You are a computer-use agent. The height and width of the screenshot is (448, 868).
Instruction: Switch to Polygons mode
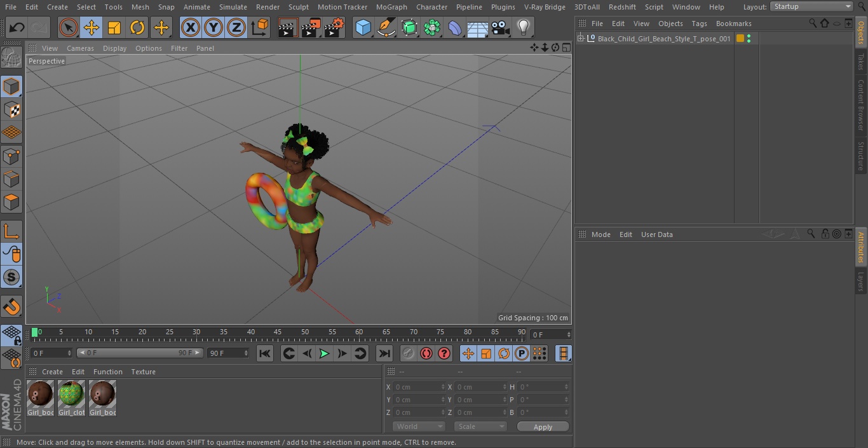[x=11, y=202]
